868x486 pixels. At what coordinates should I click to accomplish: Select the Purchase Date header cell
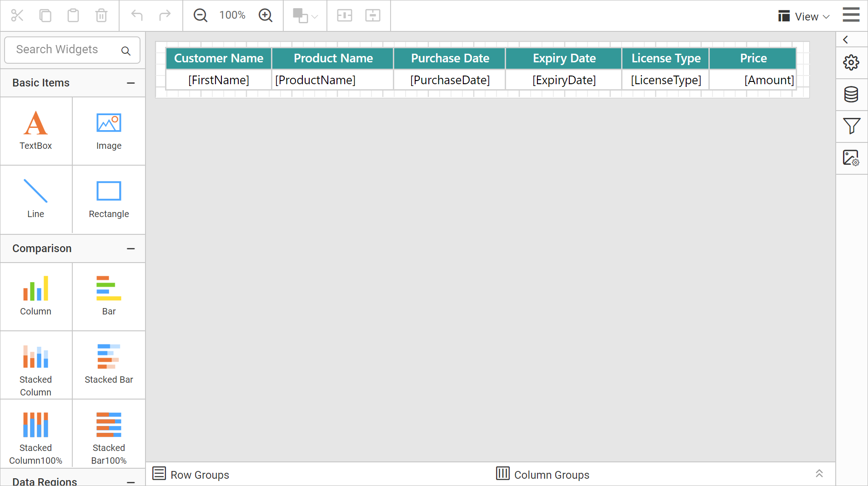[x=450, y=58]
